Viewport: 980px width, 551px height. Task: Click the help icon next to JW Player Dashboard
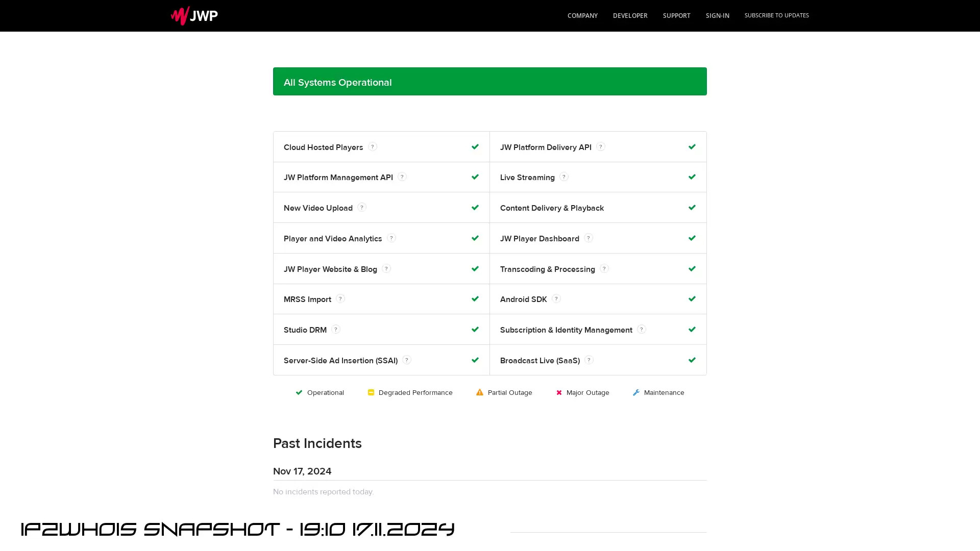pyautogui.click(x=589, y=238)
